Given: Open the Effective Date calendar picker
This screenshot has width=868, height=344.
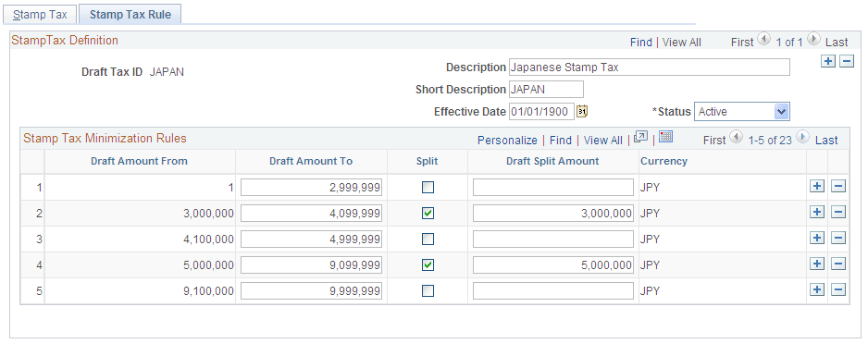Looking at the screenshot, I should [x=582, y=111].
